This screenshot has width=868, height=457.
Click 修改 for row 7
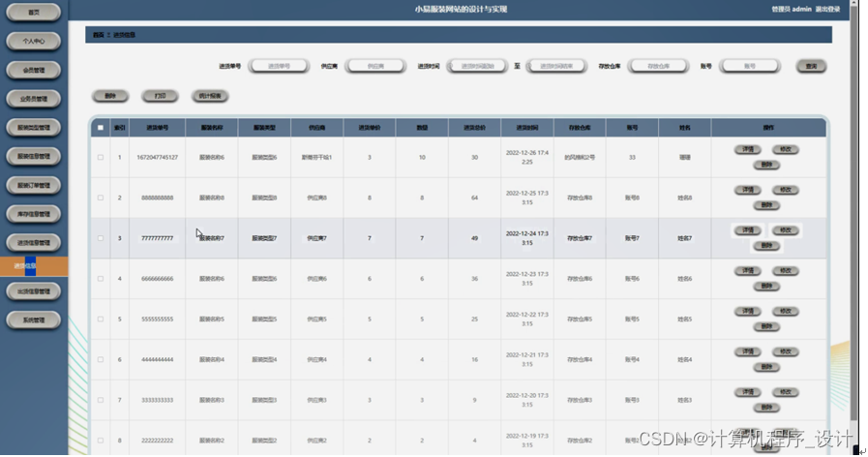pos(786,392)
